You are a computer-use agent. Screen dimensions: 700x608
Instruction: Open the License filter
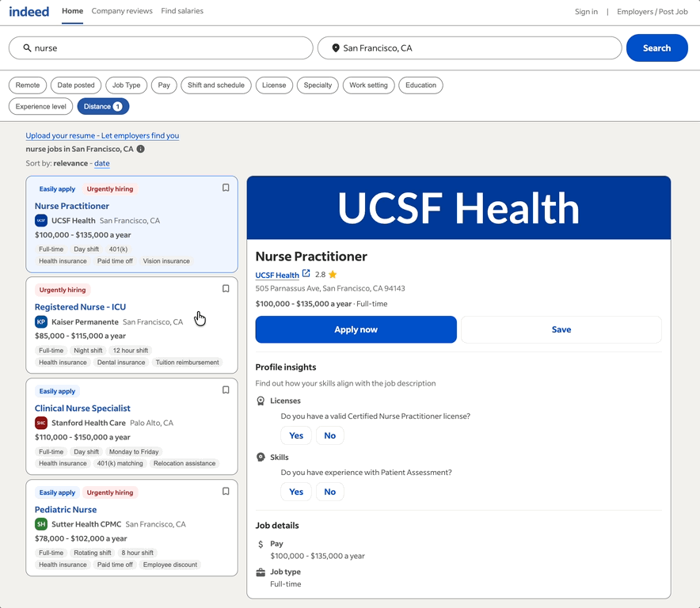[x=274, y=85]
